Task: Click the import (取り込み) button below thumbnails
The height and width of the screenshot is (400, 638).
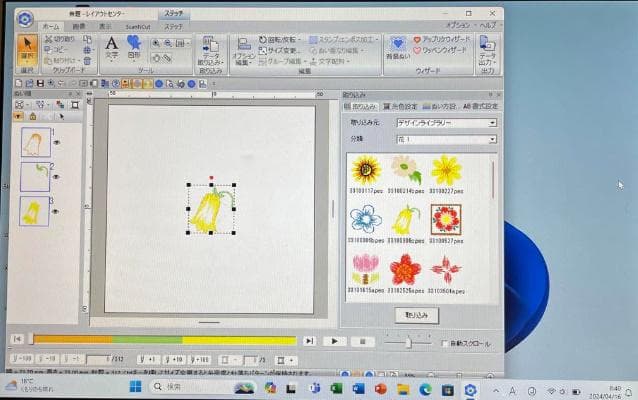Action: tap(417, 315)
